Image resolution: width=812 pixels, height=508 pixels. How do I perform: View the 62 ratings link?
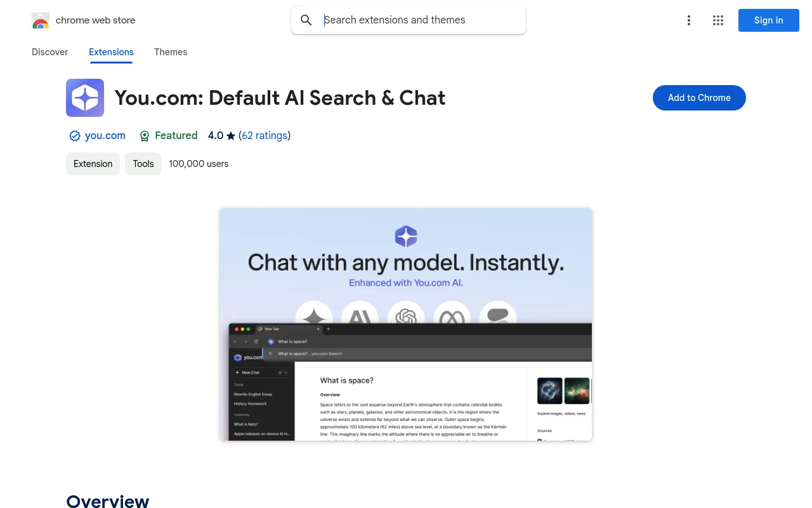coord(265,136)
